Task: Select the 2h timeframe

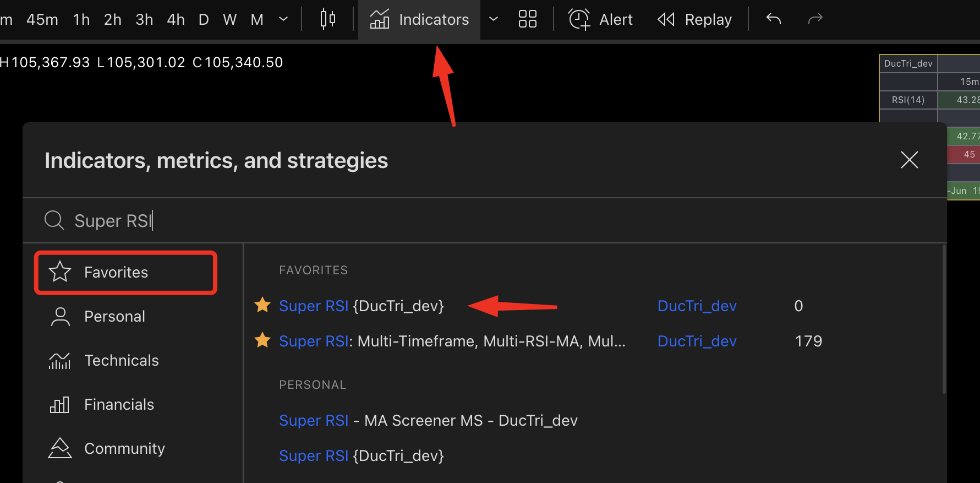Action: point(113,20)
